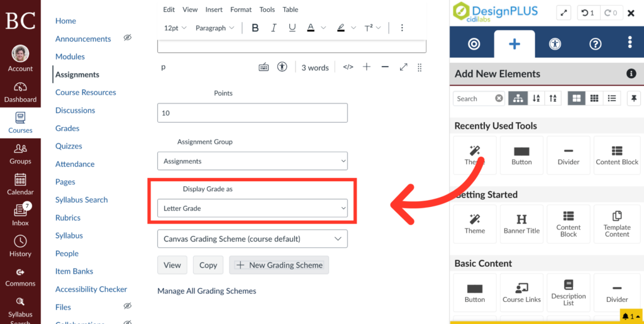Open Manage All Grading Schemes link
This screenshot has height=324, width=644.
click(207, 291)
